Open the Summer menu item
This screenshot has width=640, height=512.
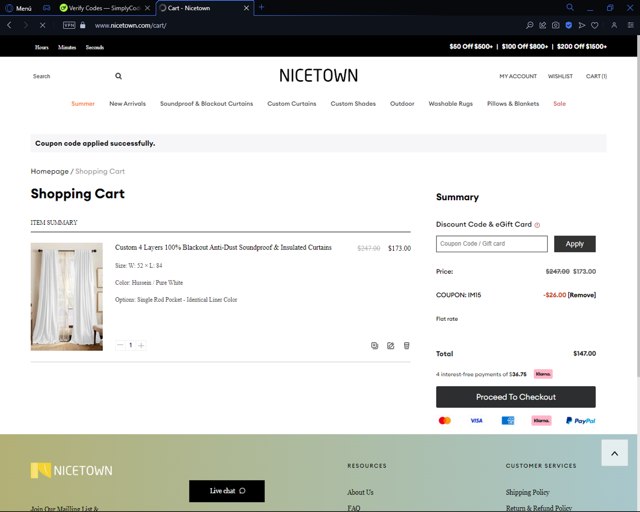coord(83,104)
